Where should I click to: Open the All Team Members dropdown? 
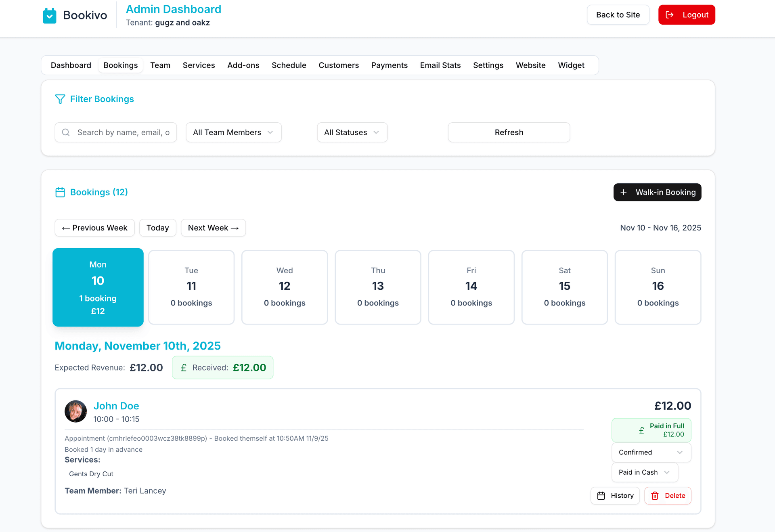(x=233, y=132)
